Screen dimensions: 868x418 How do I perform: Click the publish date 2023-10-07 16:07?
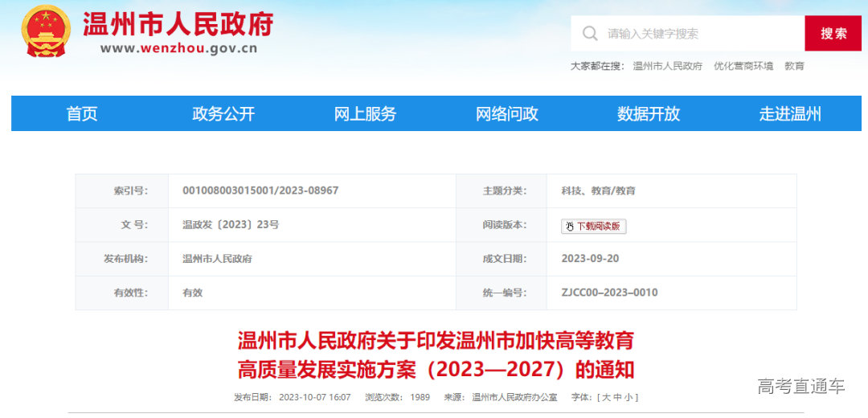point(315,398)
